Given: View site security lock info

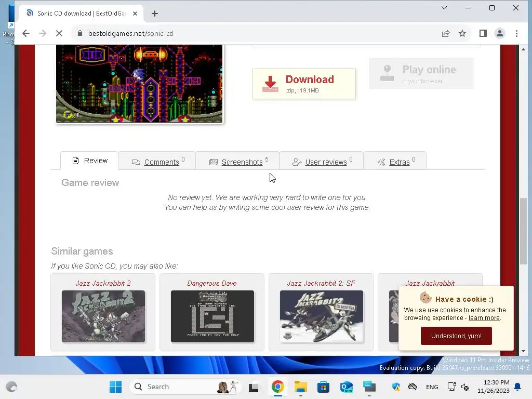Looking at the screenshot, I should pyautogui.click(x=80, y=33).
